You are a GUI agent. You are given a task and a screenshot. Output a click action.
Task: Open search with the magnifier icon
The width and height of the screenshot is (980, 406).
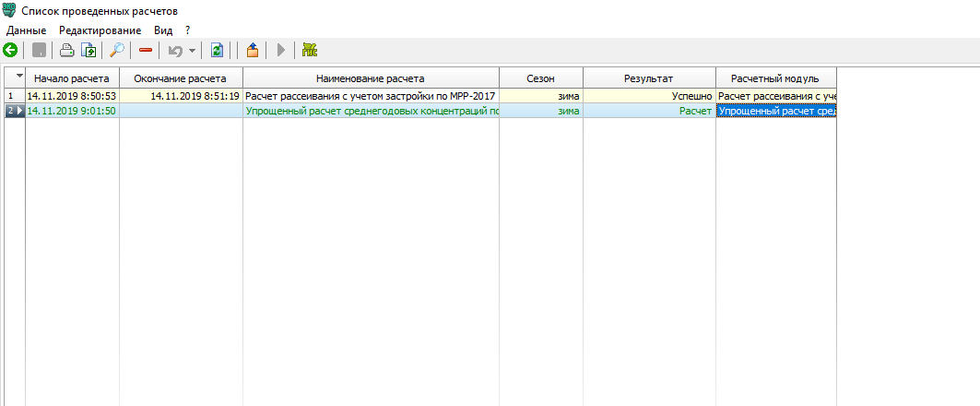point(117,51)
